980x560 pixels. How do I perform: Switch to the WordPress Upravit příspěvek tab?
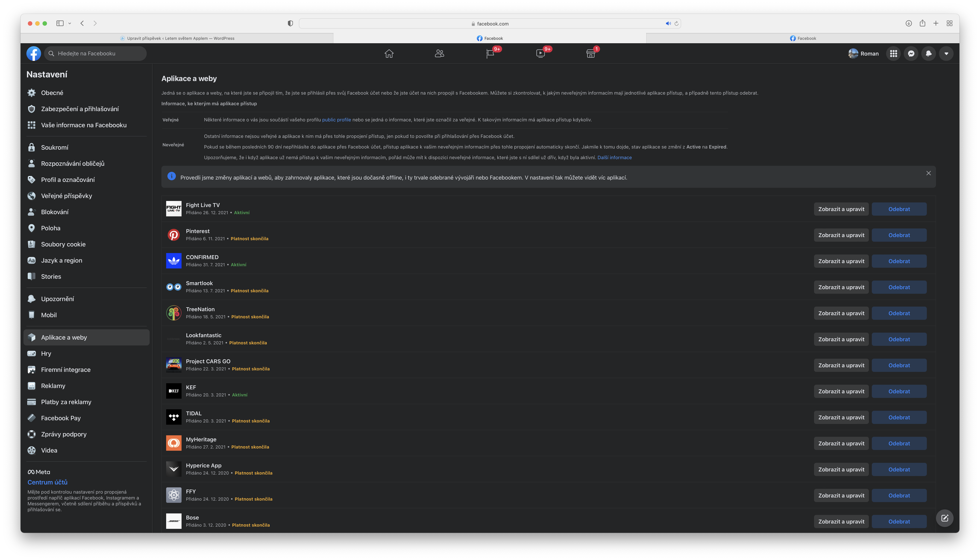point(177,38)
